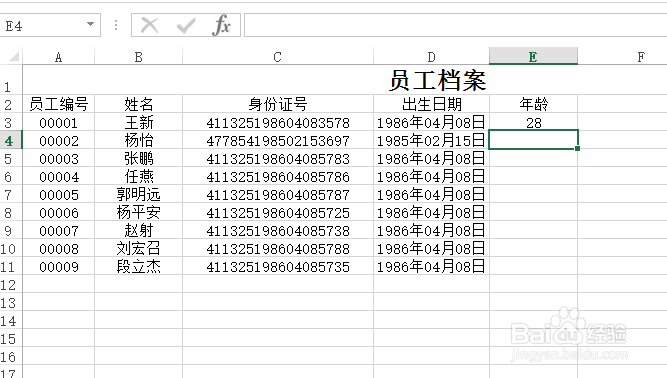Click ID number cell 411325198604085787

coord(278,194)
